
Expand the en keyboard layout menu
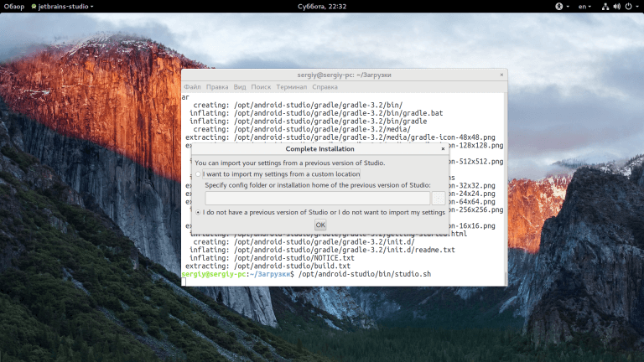click(x=584, y=7)
